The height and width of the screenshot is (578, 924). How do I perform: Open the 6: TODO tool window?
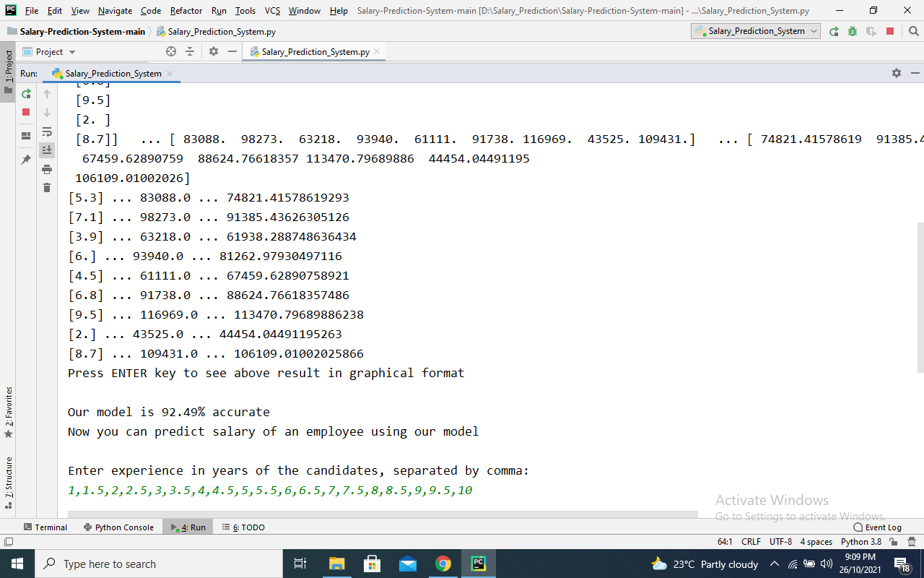(243, 527)
